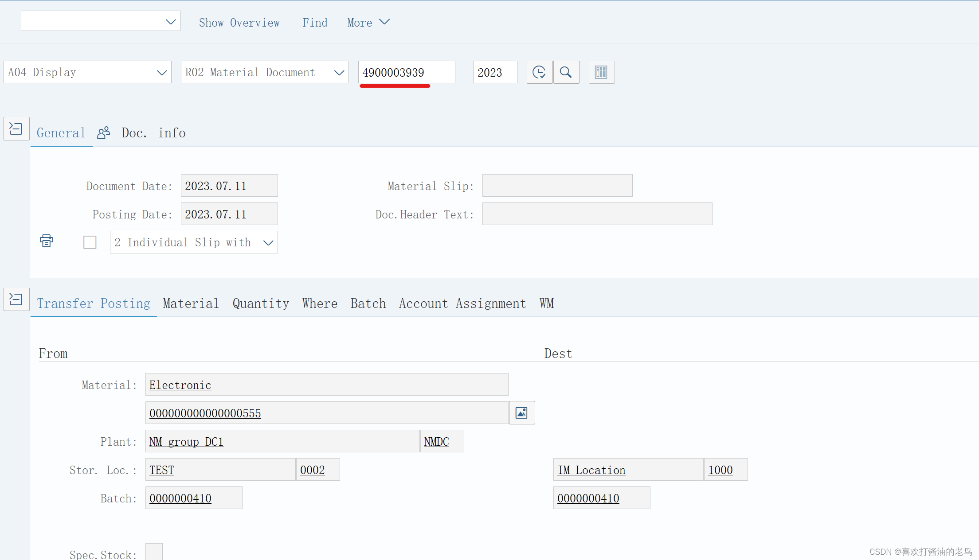Open the Account Assignment tab

462,303
